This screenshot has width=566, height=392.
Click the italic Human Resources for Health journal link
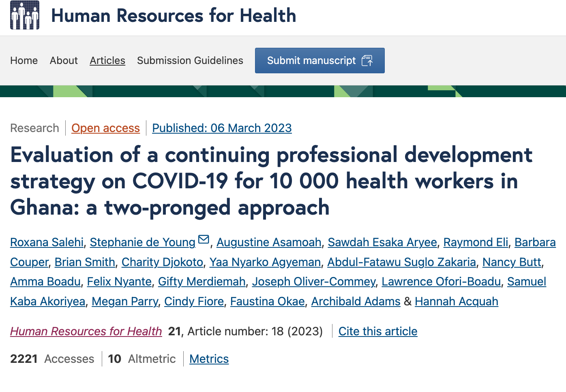[x=86, y=331]
